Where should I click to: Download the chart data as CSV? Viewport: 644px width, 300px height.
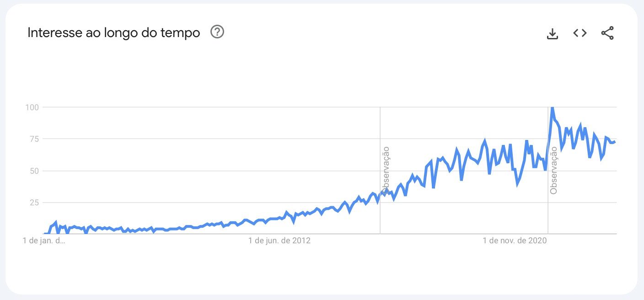553,33
